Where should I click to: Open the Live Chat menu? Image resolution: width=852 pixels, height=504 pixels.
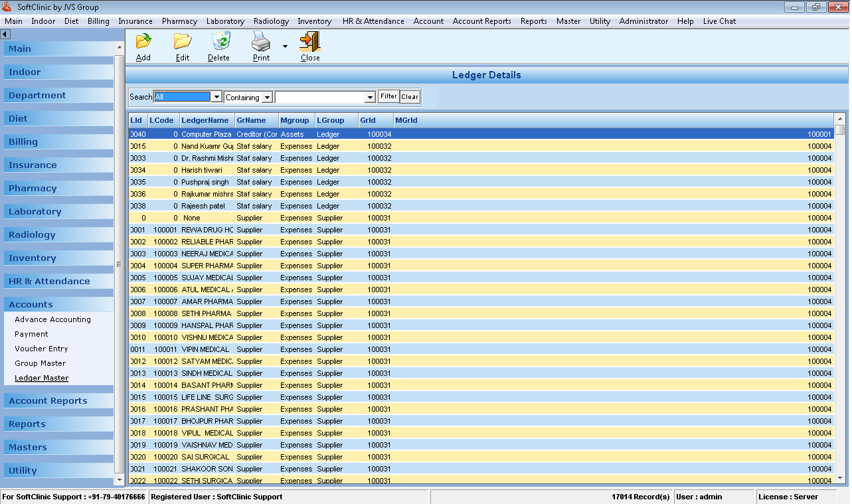coord(719,21)
